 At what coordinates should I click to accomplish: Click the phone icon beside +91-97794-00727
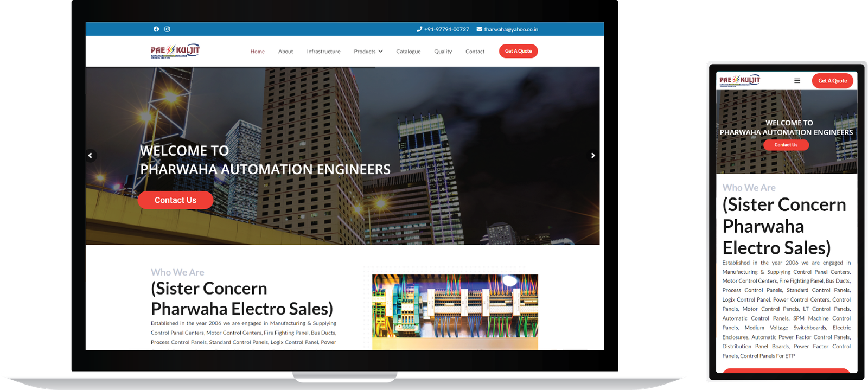pos(419,29)
